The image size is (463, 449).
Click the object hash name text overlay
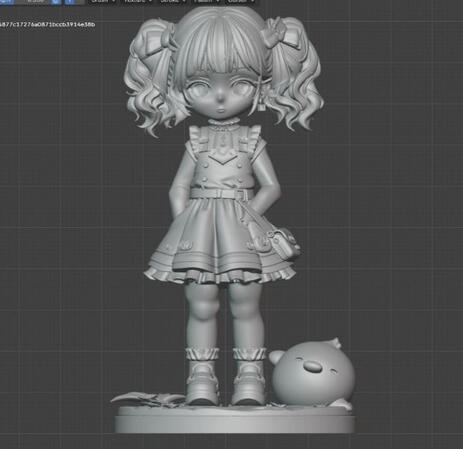point(47,24)
